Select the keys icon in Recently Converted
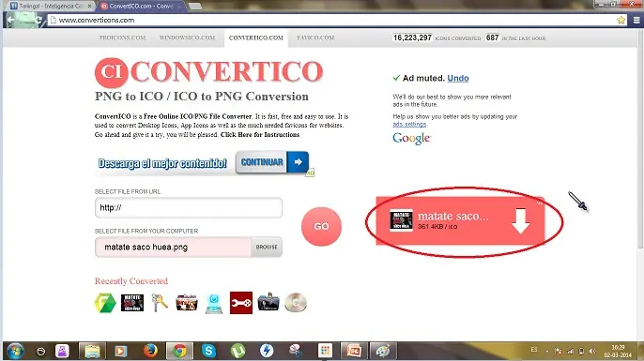Image resolution: width=644 pixels, height=361 pixels. pos(160,303)
